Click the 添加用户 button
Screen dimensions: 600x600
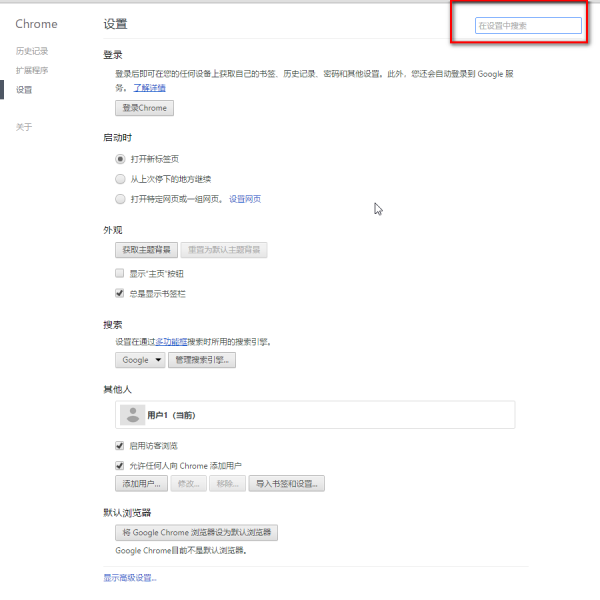[x=141, y=484]
